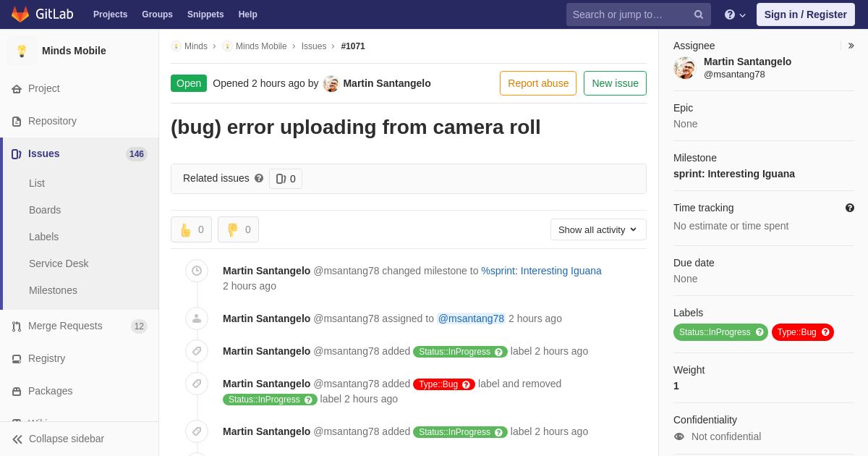The image size is (868, 456).
Task: Click the sidebar Status::InProgress label
Action: [720, 332]
